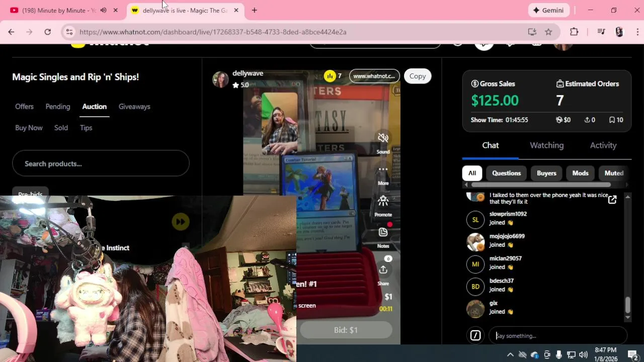Screen dimensions: 644x362
Task: Click the Estimated Orders bag icon
Action: tap(559, 84)
